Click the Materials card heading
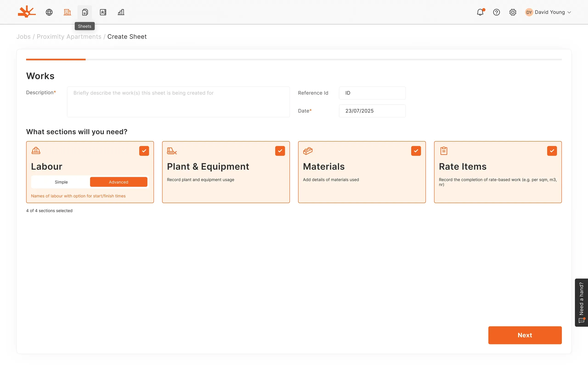Screen dimensions: 588x385 tap(324, 166)
